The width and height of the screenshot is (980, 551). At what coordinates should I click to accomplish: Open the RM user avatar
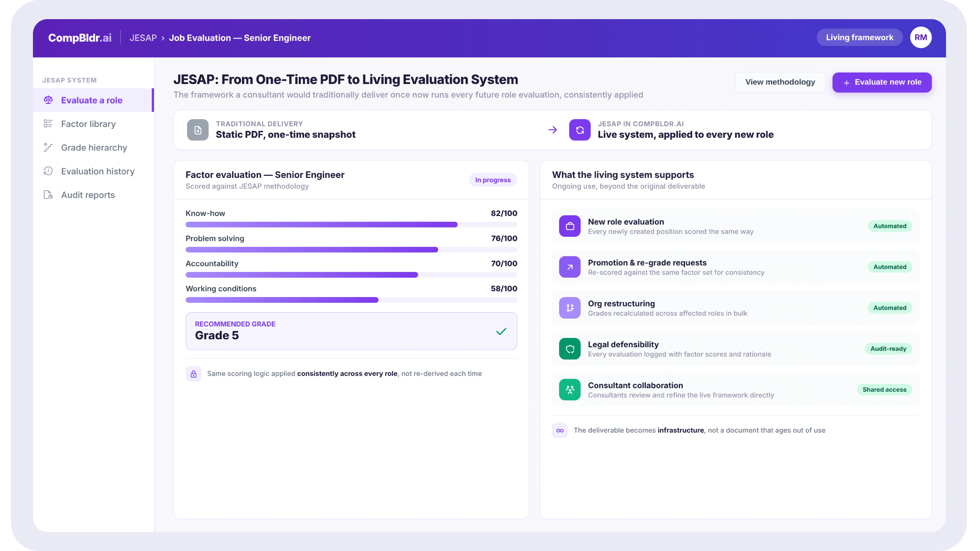tap(921, 37)
